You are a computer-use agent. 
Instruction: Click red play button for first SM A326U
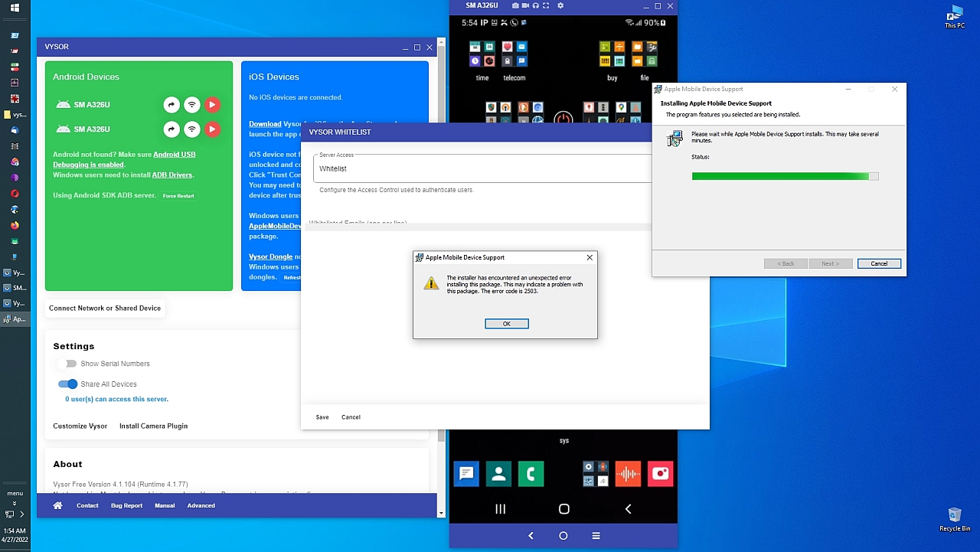(x=212, y=105)
